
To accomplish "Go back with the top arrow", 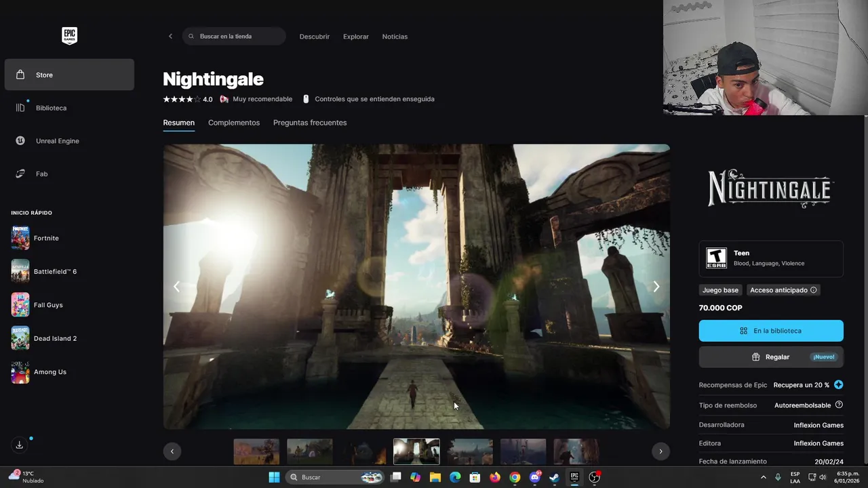I will tap(170, 37).
